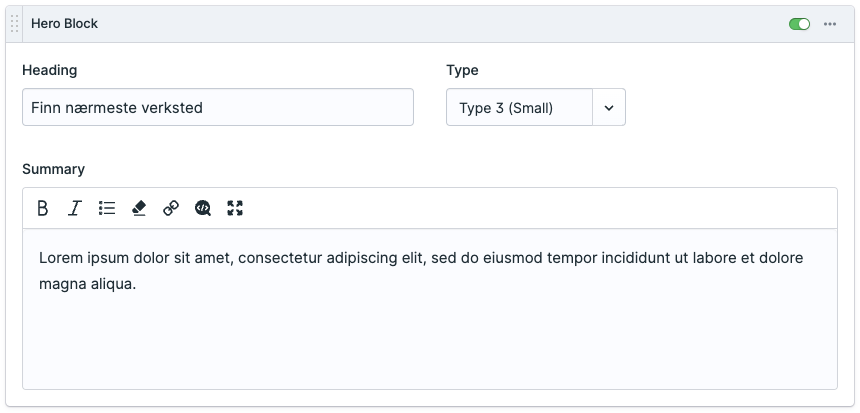Viewport: 860px width, 413px height.
Task: Disable the Hero Block green toggle
Action: click(799, 24)
